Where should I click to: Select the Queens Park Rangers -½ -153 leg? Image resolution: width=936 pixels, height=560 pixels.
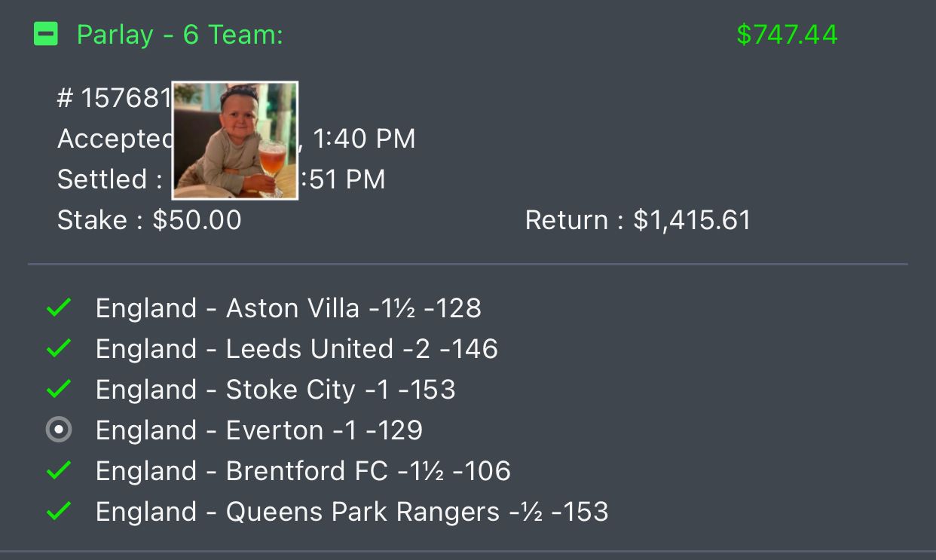351,512
